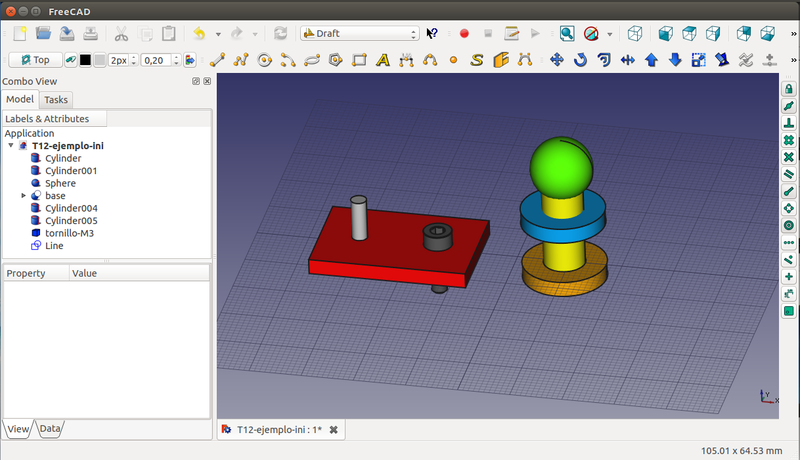This screenshot has height=460, width=800.
Task: Click the Draft Text tool icon
Action: pyautogui.click(x=383, y=60)
